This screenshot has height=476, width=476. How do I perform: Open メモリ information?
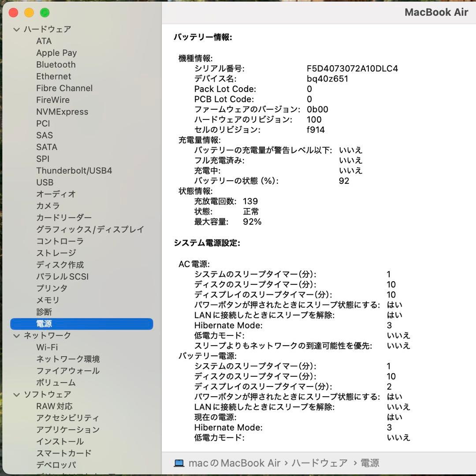click(48, 300)
